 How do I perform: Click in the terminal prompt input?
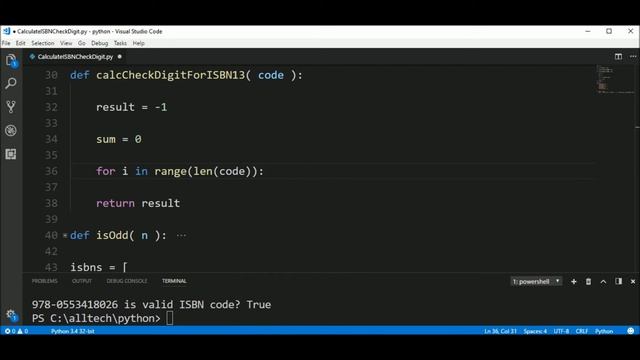coord(169,318)
